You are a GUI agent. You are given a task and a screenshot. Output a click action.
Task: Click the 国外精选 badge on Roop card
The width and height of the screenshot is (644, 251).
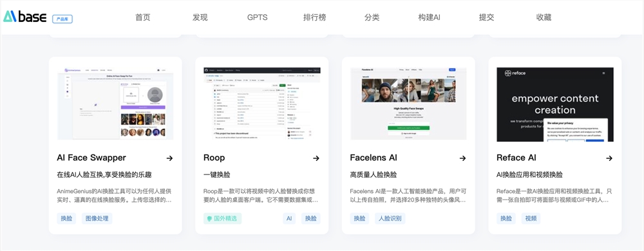(x=223, y=219)
